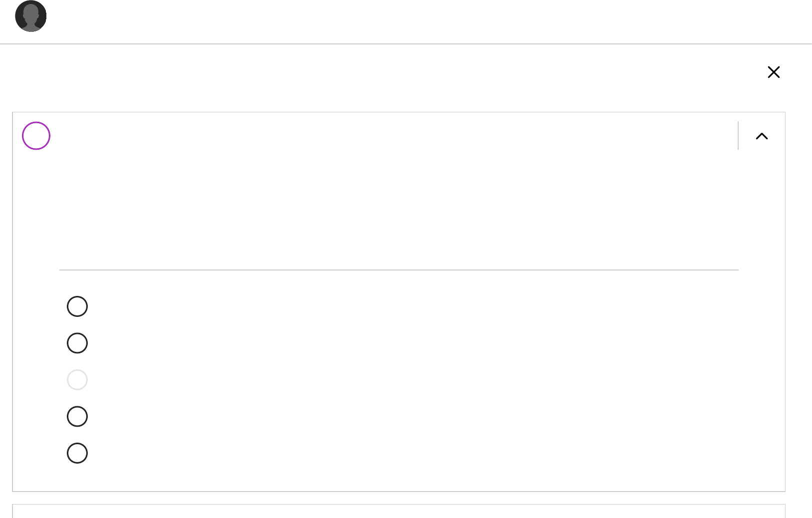
Task: Click the dark silhouette profile picture
Action: point(31,16)
